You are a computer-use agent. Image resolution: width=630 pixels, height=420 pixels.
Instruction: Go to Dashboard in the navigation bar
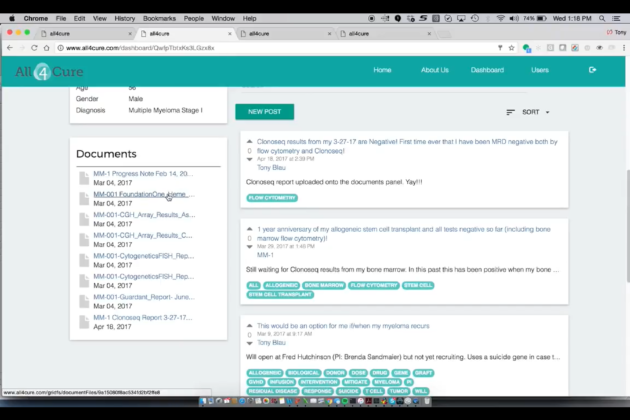[487, 70]
